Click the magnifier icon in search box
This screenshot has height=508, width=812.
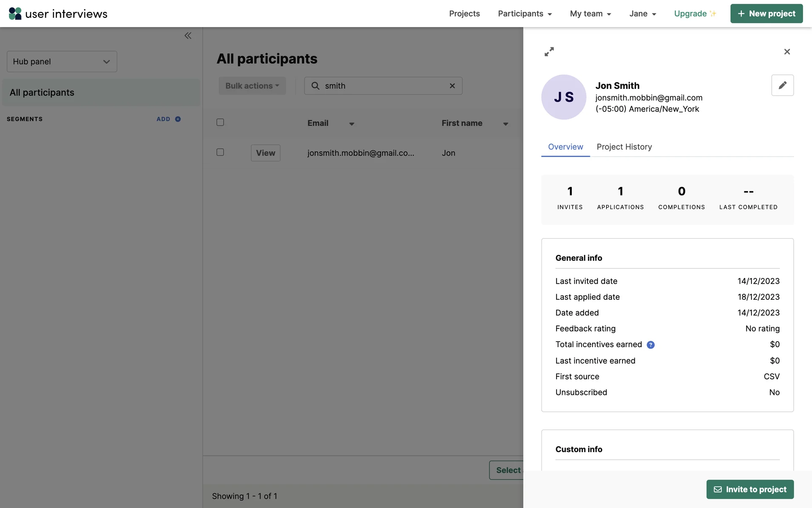315,86
